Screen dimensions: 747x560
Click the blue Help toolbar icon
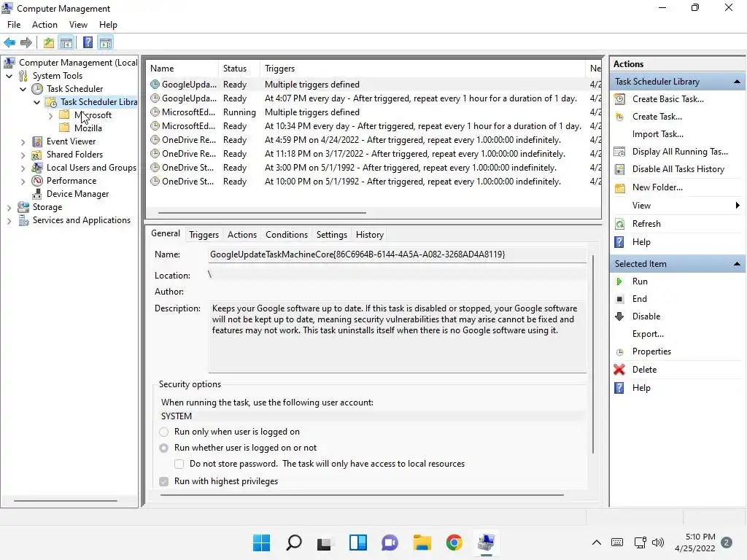[x=88, y=43]
